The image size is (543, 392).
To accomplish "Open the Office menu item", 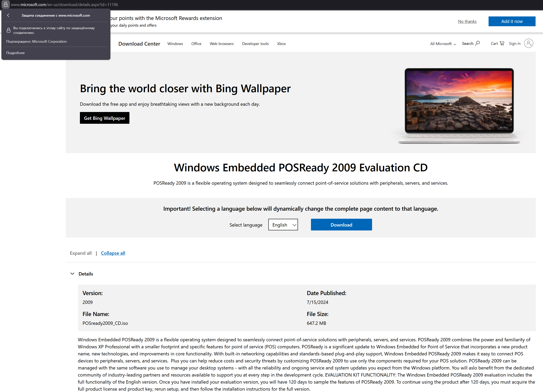I will click(x=196, y=44).
